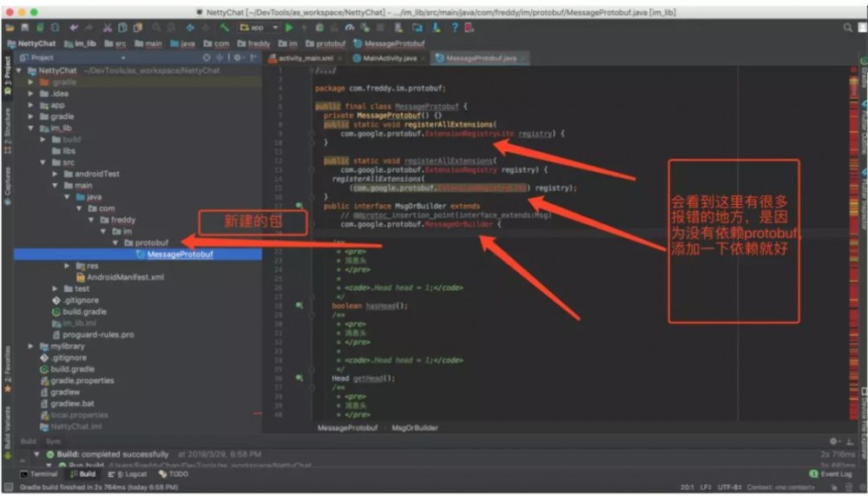
Task: Click the gutter marker next to getHead()
Action: coord(299,378)
